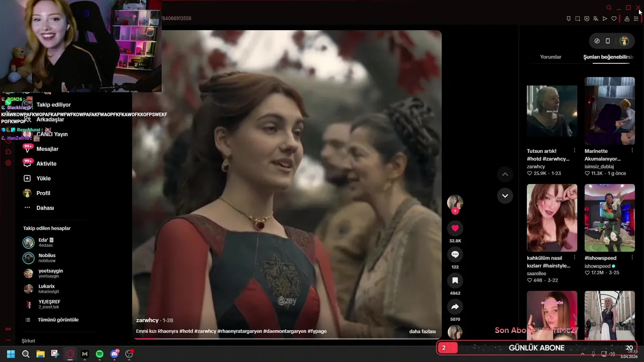Click the pin icon in browser toolbar
The image size is (644, 362).
point(569,19)
